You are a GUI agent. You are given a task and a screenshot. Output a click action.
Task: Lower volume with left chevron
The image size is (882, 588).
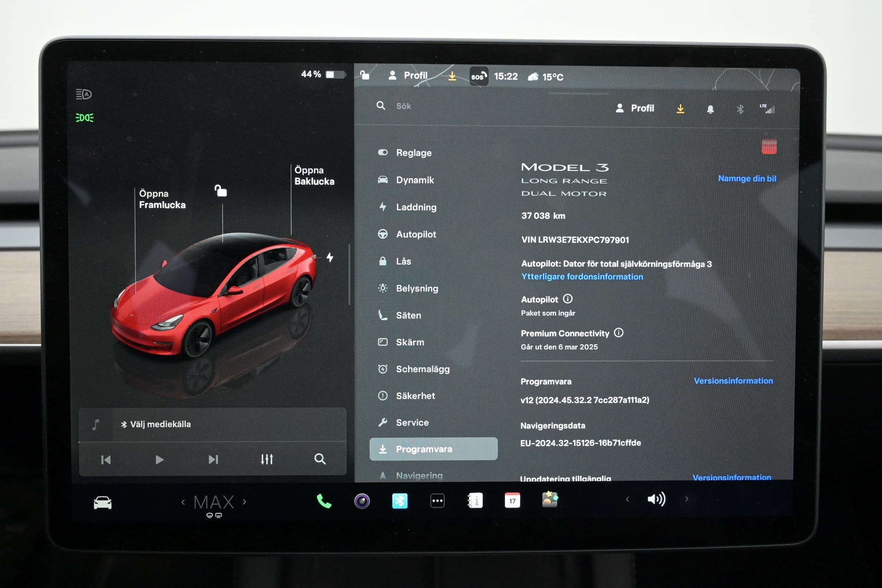627,499
